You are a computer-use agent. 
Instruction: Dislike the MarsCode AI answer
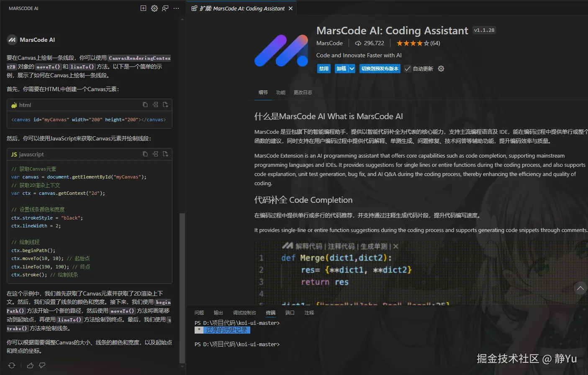coord(42,365)
